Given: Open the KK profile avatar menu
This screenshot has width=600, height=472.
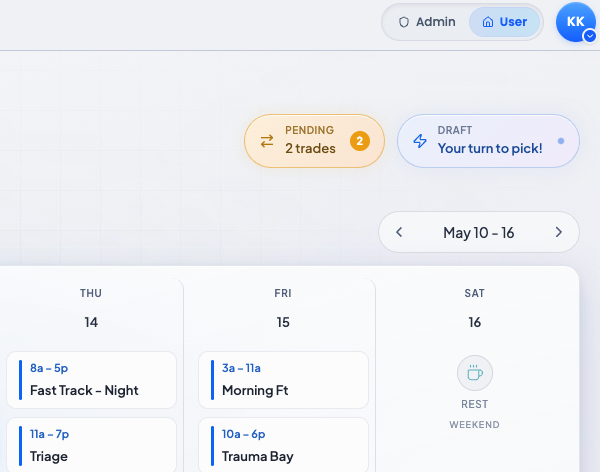Looking at the screenshot, I should pos(576,22).
